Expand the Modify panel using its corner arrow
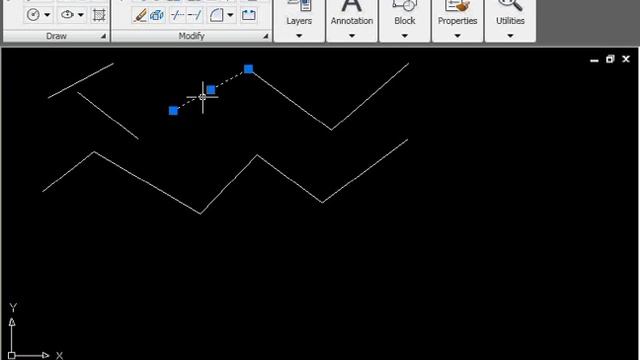This screenshot has height=360, width=640. point(266,36)
